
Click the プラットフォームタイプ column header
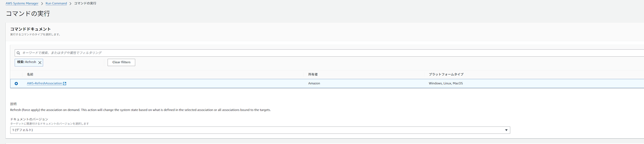446,74
